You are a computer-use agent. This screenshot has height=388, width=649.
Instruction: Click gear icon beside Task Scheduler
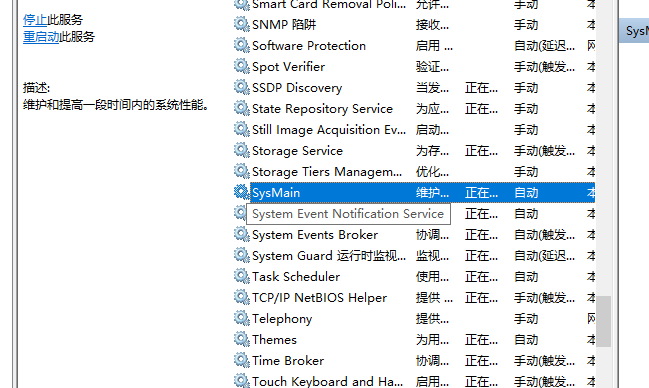[x=241, y=276]
